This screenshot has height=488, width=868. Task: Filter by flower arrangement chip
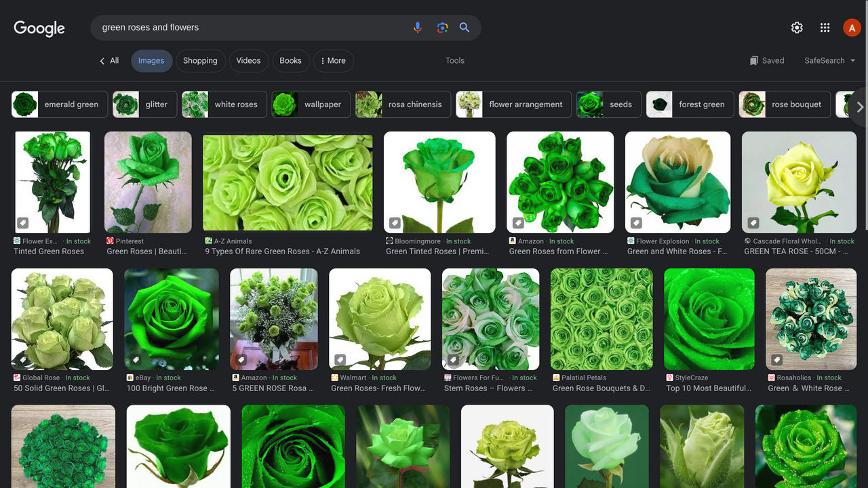514,104
